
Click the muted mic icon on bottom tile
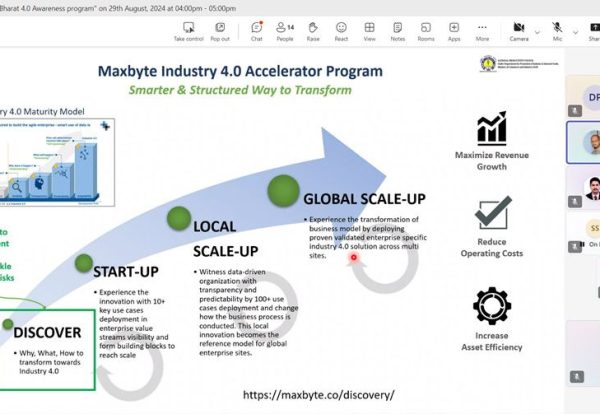577,377
